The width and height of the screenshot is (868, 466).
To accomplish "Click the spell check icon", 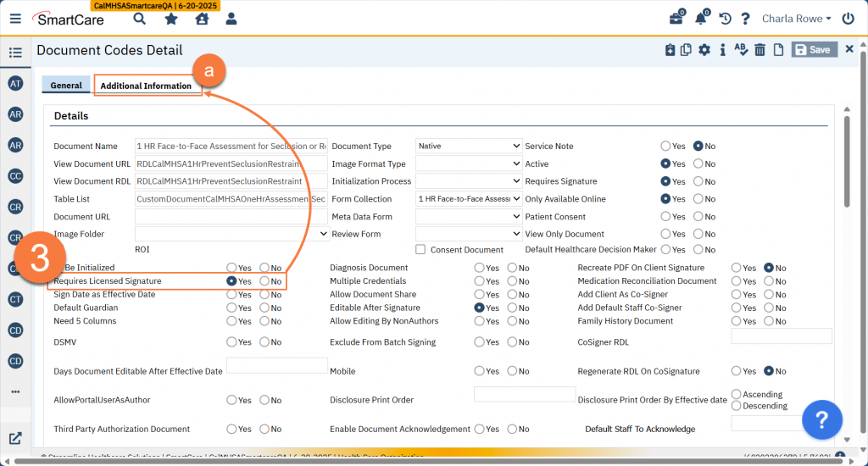I will [741, 51].
